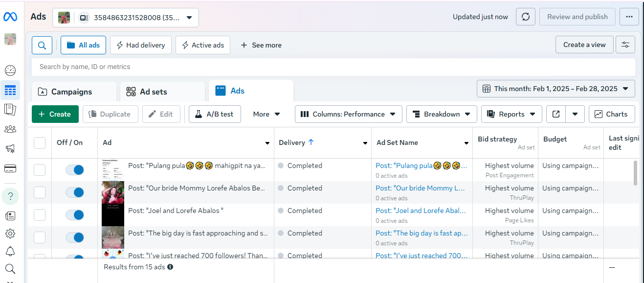Click the search by name input field
644x283 pixels.
pyautogui.click(x=333, y=67)
